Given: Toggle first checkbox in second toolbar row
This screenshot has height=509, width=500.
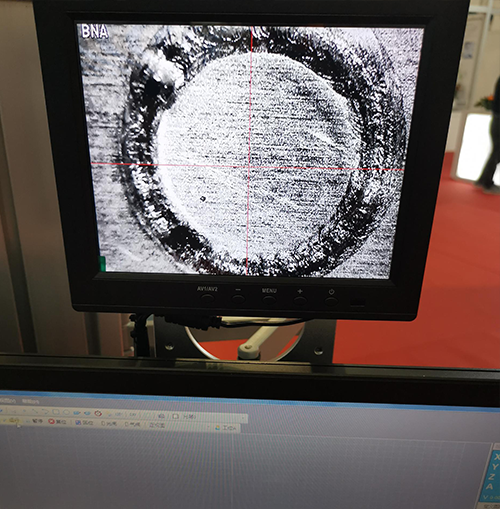Looking at the screenshot, I should point(103,424).
